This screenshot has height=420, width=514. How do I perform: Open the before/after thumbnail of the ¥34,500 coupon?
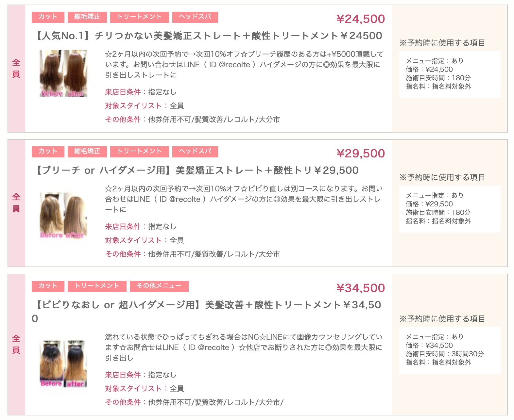pos(63,364)
